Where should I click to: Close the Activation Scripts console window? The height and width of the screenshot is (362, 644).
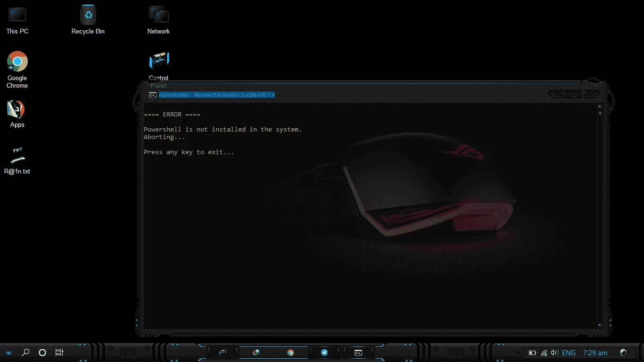pos(591,94)
